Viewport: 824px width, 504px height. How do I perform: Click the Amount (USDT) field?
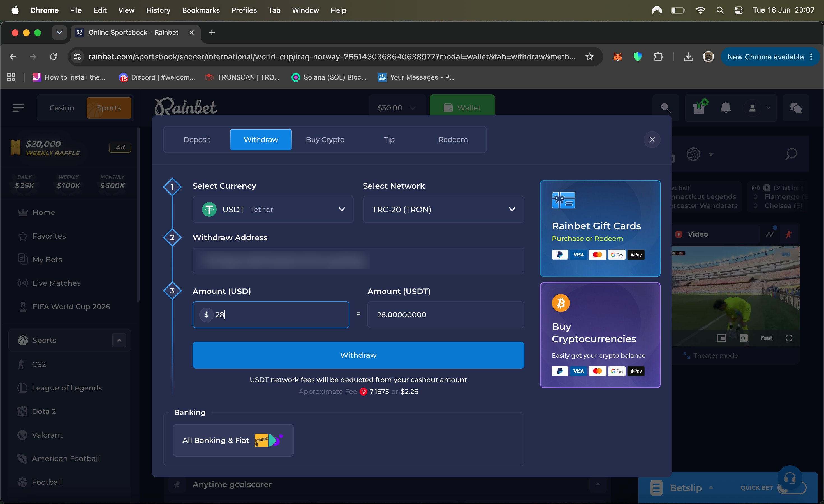pyautogui.click(x=445, y=315)
